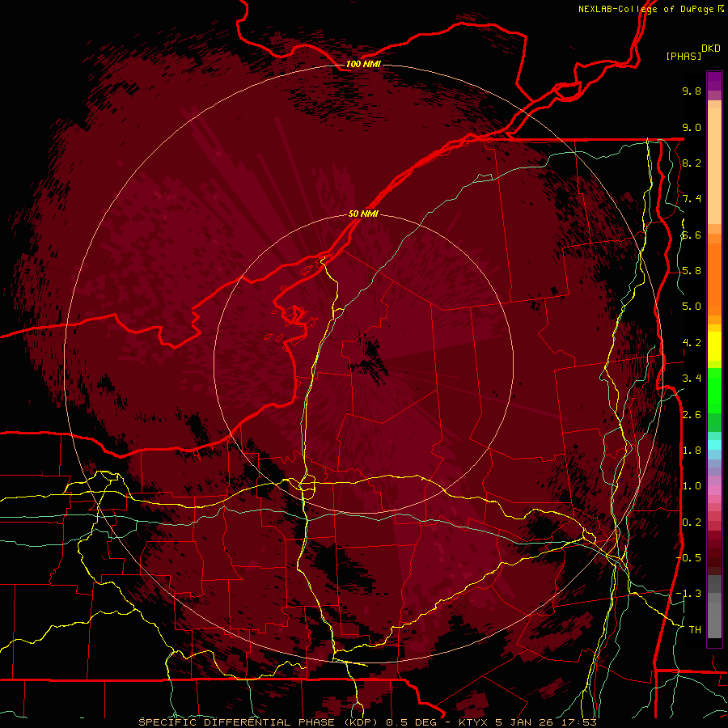Click the 6.6 scale value
This screenshot has height=728, width=728.
pyautogui.click(x=692, y=235)
